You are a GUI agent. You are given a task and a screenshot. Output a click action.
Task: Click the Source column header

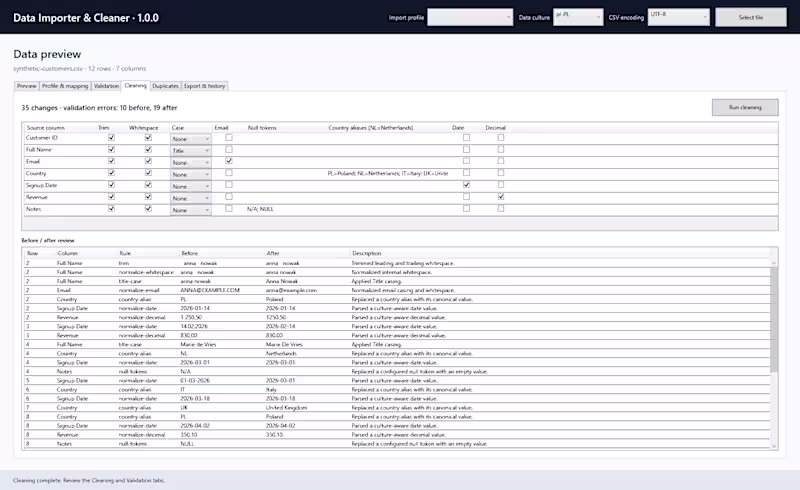coord(45,128)
